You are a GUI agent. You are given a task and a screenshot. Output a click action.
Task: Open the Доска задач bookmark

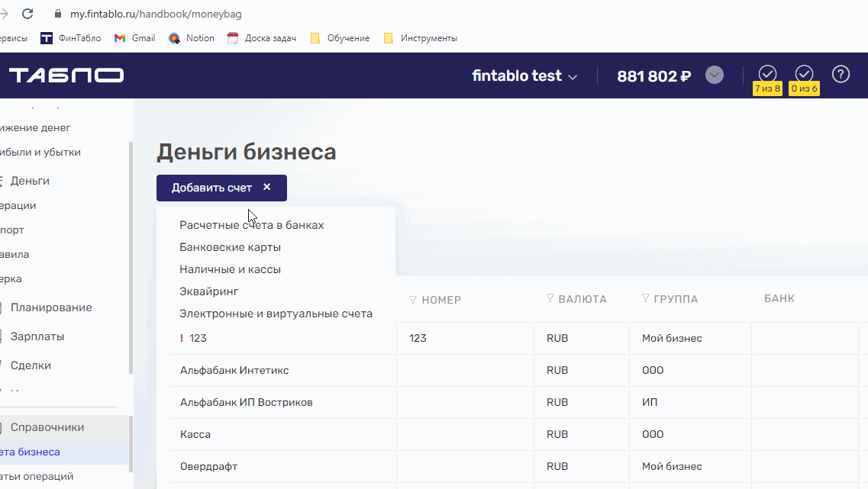(x=262, y=38)
